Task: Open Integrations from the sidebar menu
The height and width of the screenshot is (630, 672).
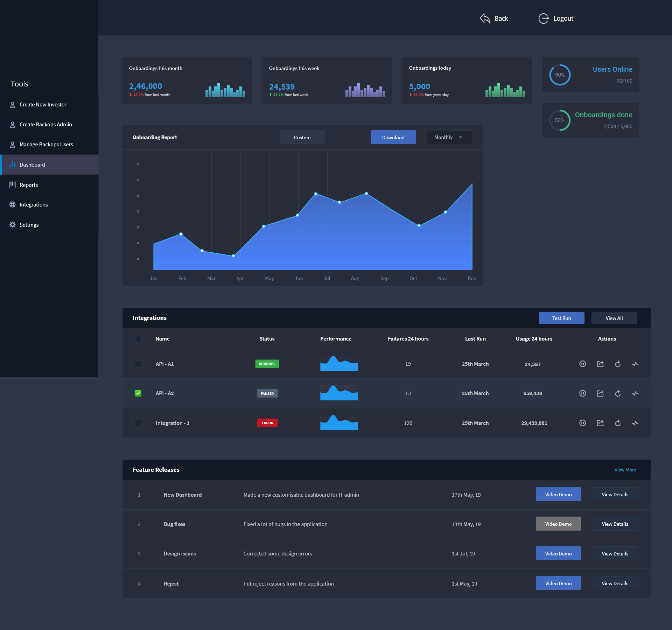Action: pyautogui.click(x=34, y=205)
